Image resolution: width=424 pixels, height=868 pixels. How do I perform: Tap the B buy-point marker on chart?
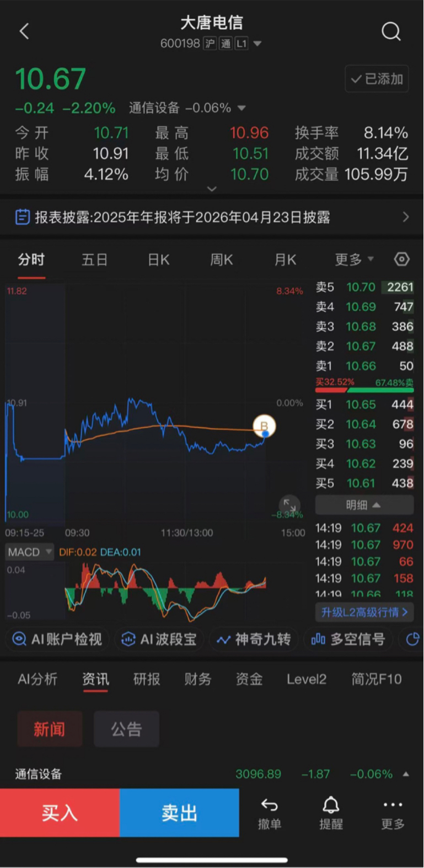click(264, 426)
